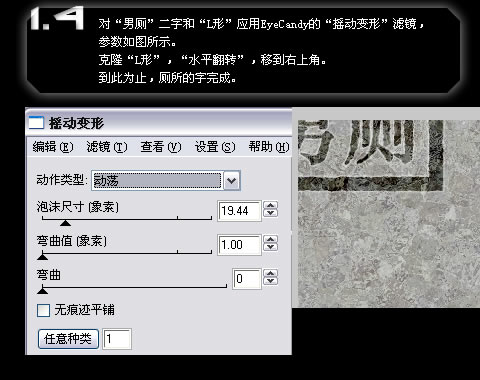The width and height of the screenshot is (480, 380).
Task: Open the 帮助(H) menu
Action: click(x=269, y=147)
